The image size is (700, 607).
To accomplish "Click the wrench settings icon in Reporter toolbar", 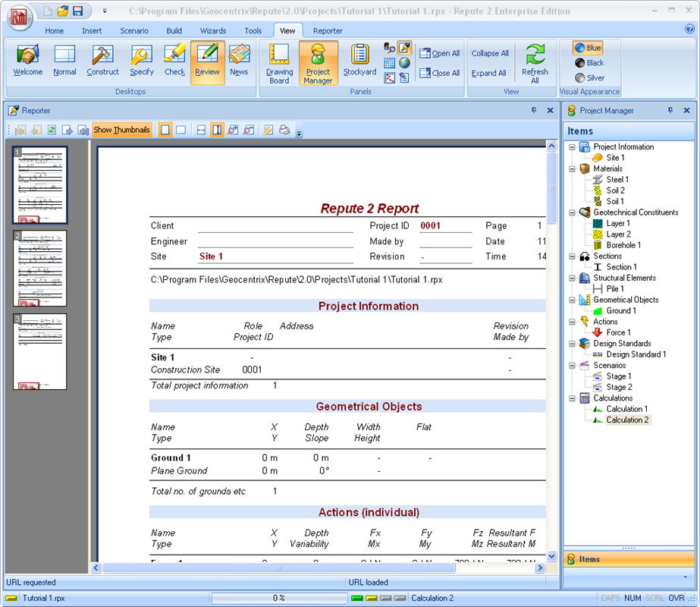I will tap(268, 130).
